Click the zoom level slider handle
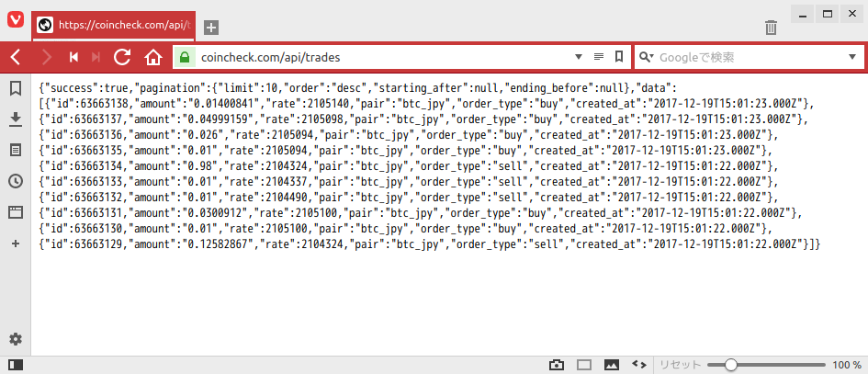868x374 pixels. [730, 365]
